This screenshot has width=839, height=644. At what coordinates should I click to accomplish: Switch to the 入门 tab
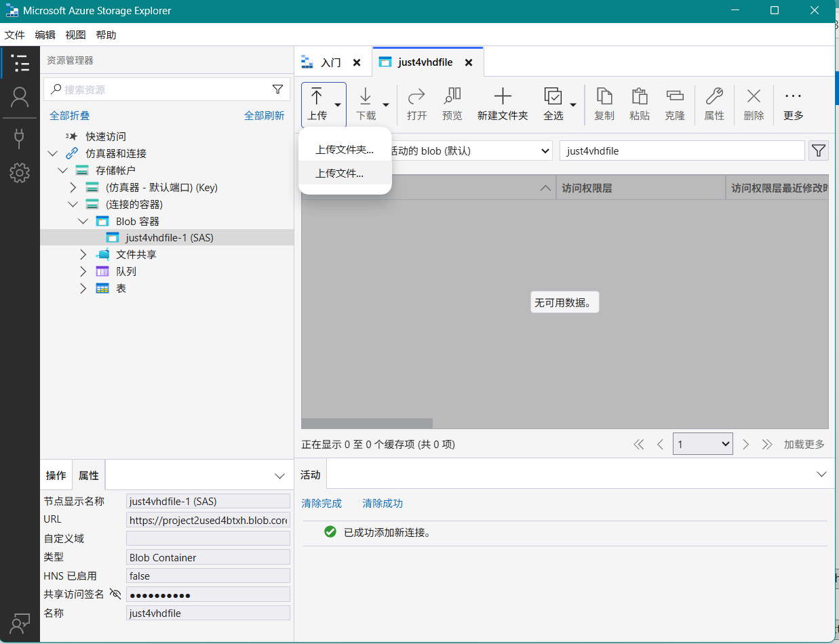330,62
